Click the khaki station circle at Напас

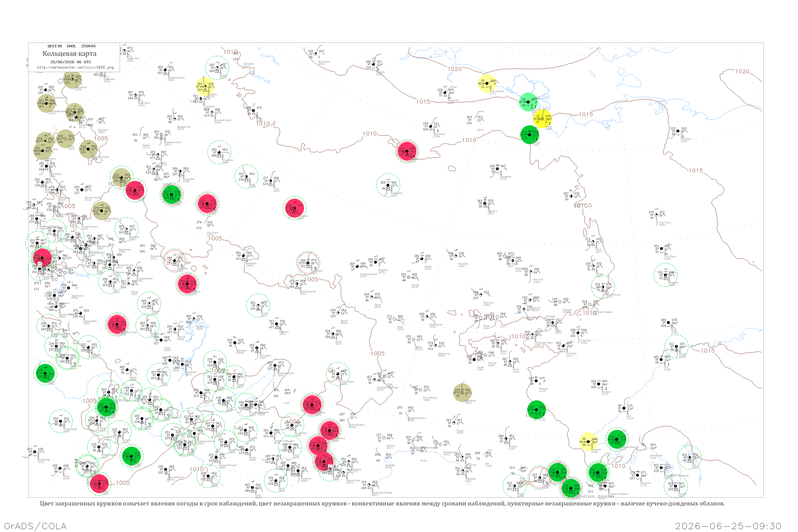(x=65, y=139)
